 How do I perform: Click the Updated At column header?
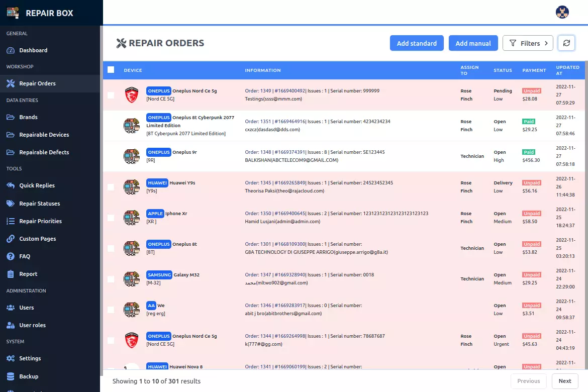(x=567, y=70)
